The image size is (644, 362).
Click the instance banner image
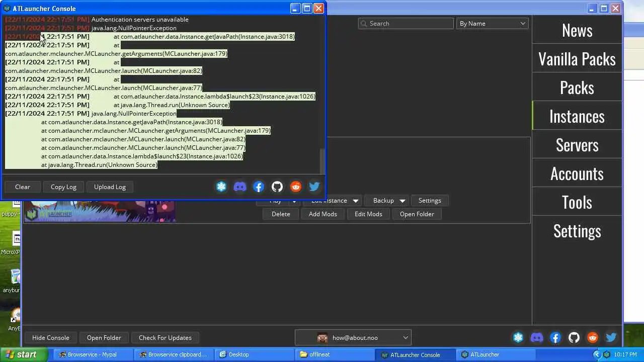point(100,211)
